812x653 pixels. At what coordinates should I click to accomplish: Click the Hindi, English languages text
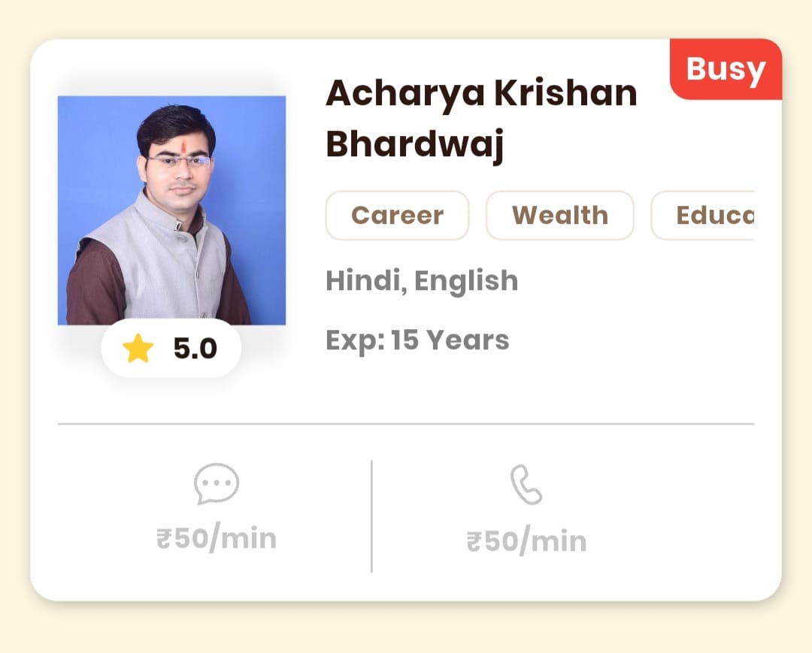pyautogui.click(x=421, y=280)
